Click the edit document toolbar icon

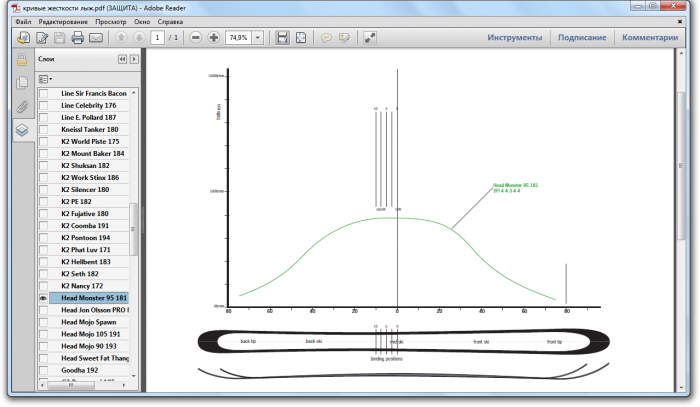coord(42,38)
